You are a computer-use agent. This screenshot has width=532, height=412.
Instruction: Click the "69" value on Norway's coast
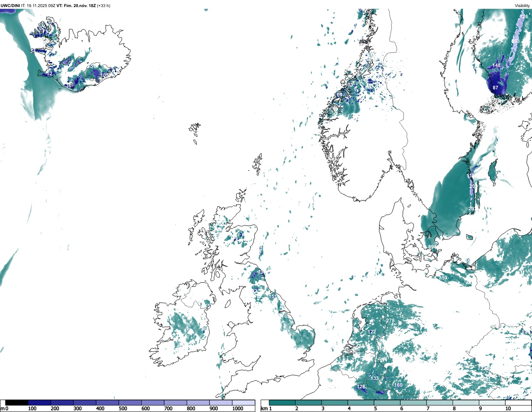point(340,95)
